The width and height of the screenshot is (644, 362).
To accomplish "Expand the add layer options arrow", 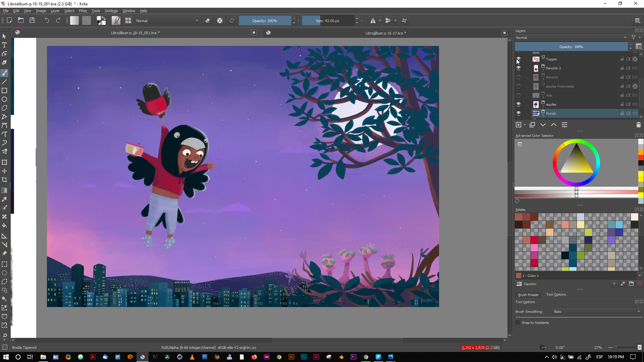I will coord(525,125).
